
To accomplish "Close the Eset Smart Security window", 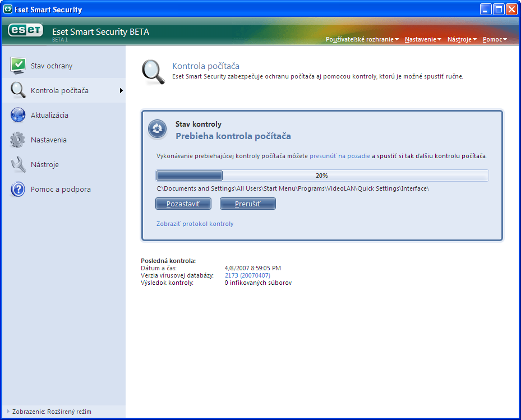I will (511, 10).
